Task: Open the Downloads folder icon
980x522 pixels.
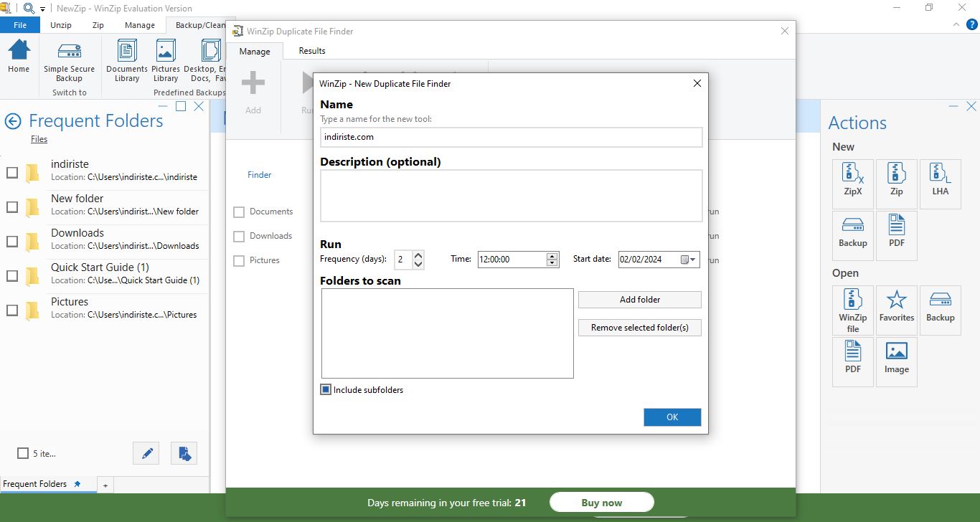Action: [32, 242]
